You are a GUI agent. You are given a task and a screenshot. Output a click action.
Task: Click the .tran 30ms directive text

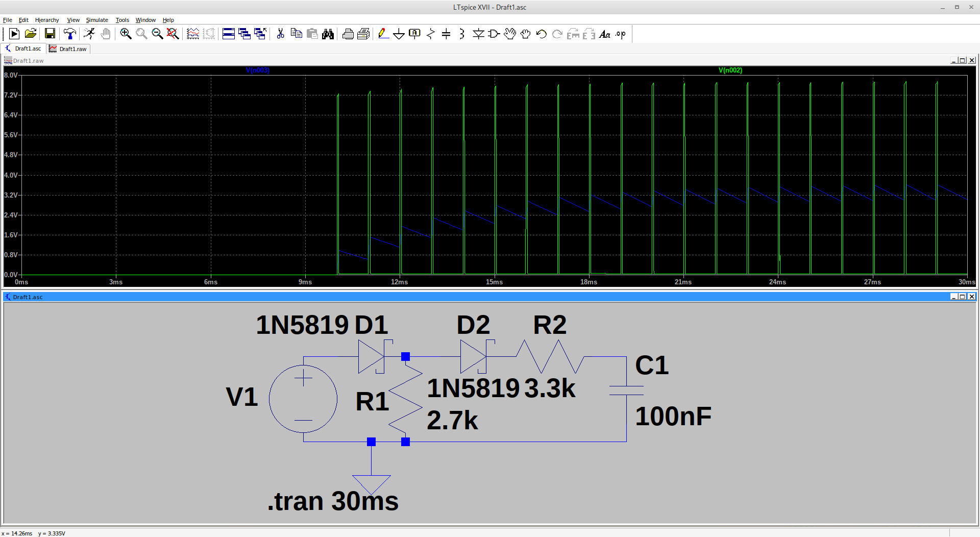pos(333,501)
